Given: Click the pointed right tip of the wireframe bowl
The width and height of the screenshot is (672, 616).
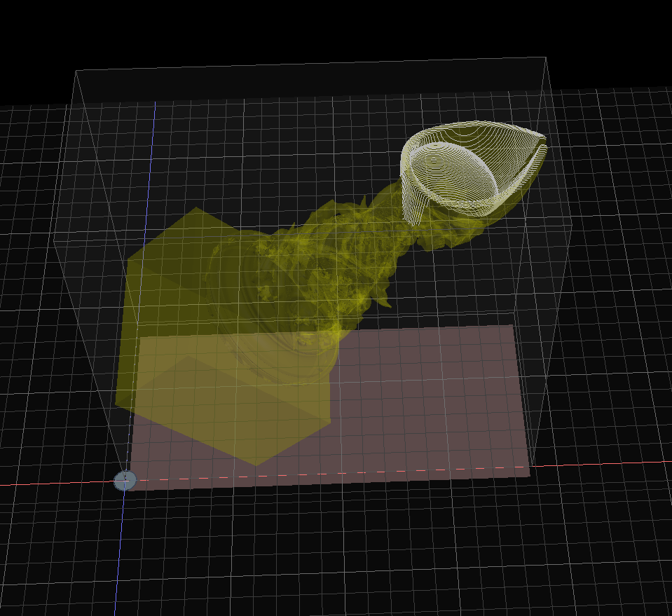Looking at the screenshot, I should (545, 137).
